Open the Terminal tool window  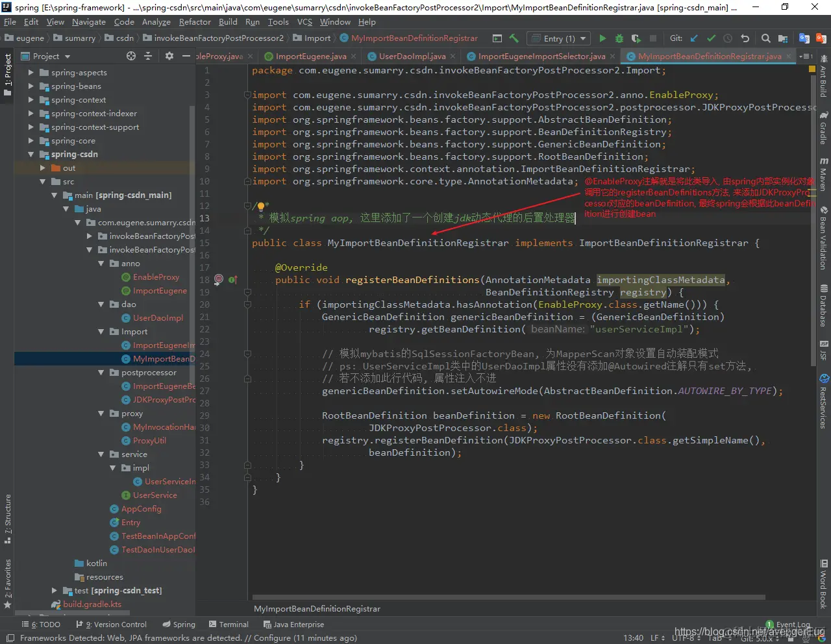(x=229, y=625)
